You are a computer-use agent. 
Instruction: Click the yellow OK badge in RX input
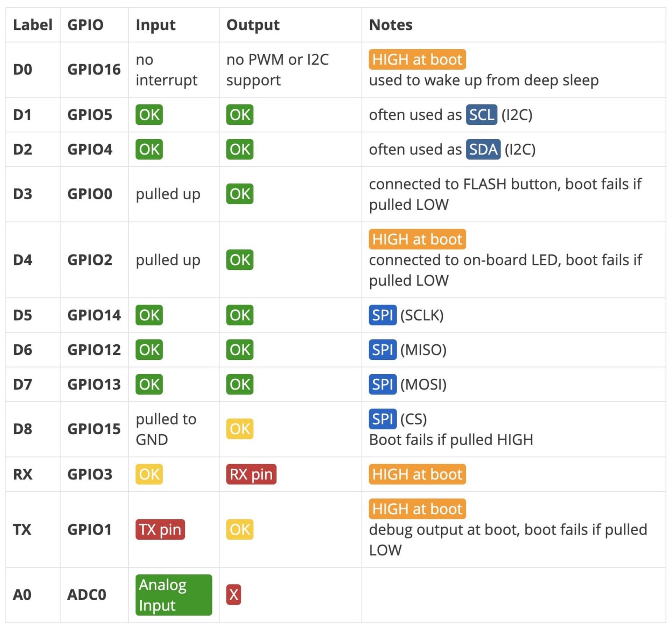(149, 474)
